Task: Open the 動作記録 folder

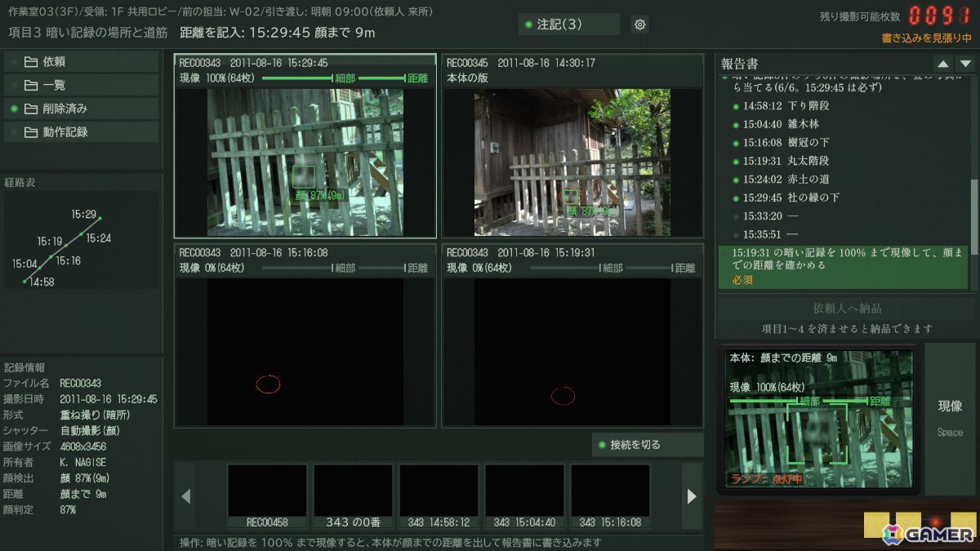Action: [x=82, y=131]
